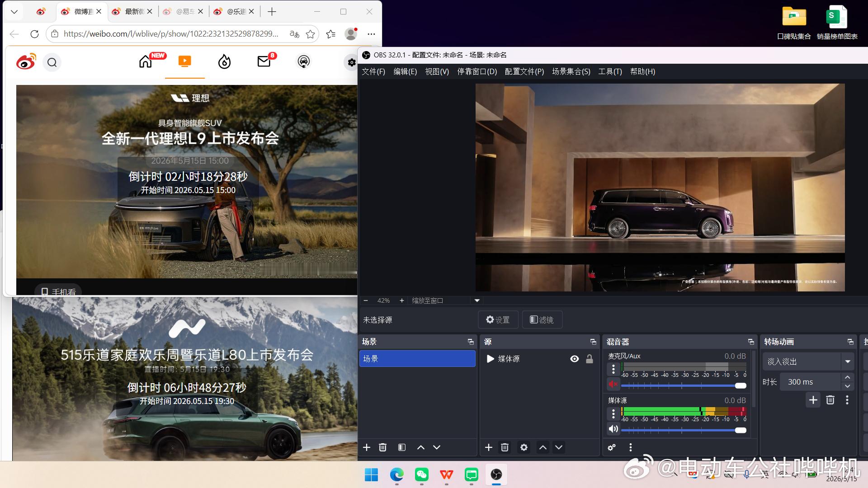Click the 设置 button in OBS source toolbar

pos(498,320)
